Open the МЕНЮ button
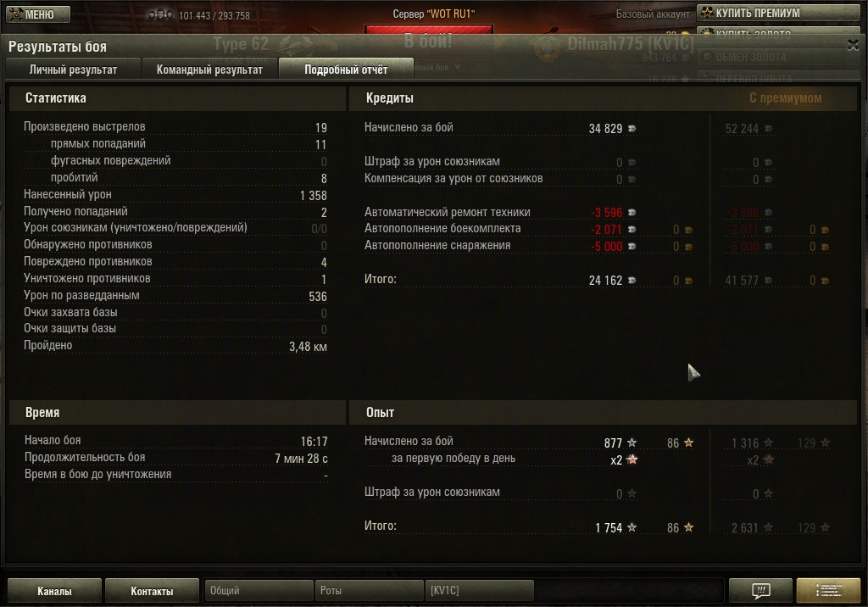Viewport: 868px width, 607px height. pyautogui.click(x=38, y=14)
